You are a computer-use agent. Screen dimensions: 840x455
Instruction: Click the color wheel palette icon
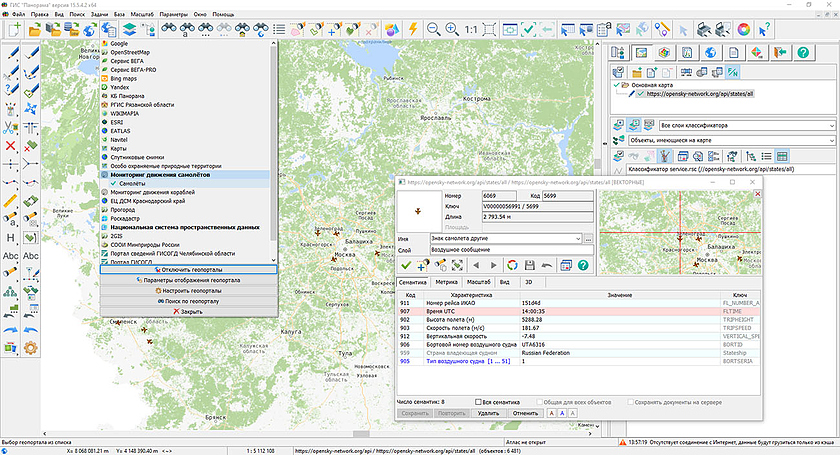743,30
